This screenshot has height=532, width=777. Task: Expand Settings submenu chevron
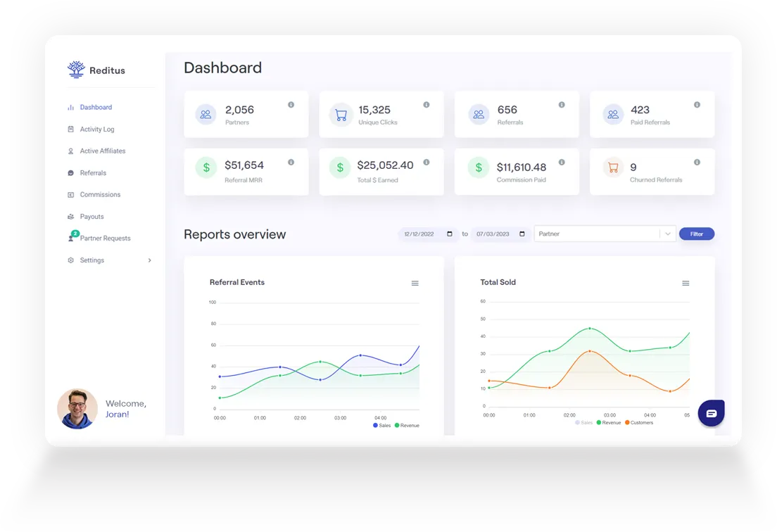point(150,260)
